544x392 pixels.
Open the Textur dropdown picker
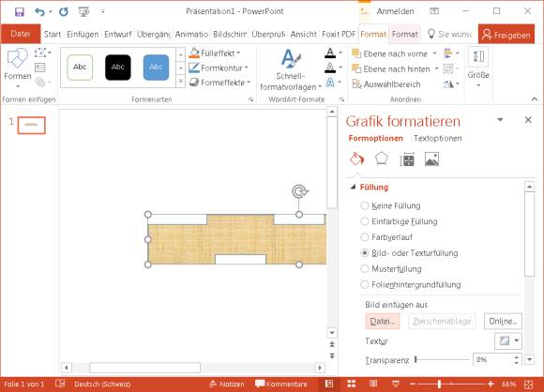click(508, 340)
